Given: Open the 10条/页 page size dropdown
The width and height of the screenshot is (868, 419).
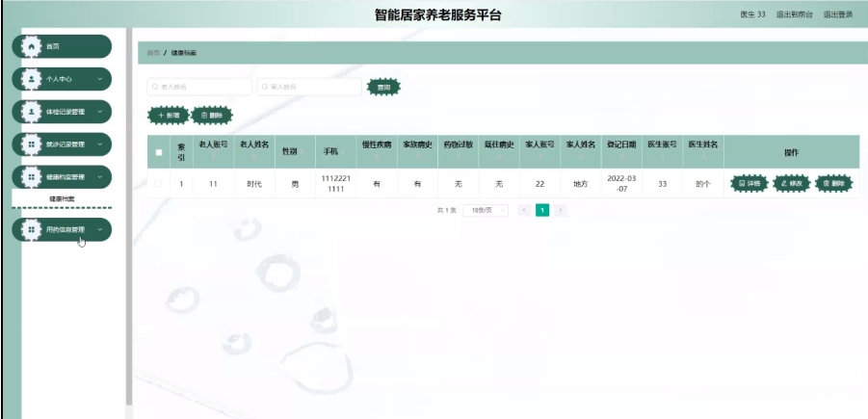Looking at the screenshot, I should click(x=486, y=210).
